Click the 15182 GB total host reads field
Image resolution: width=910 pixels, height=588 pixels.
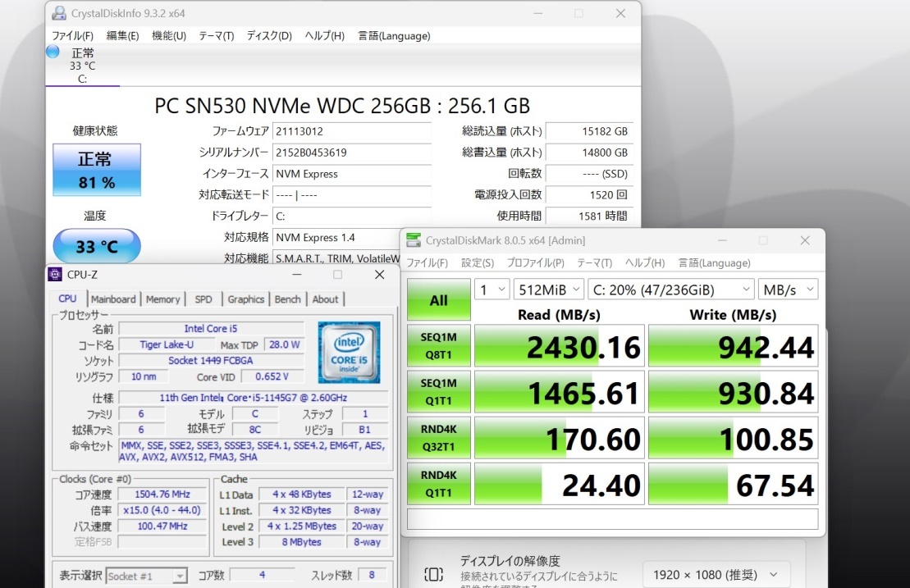(x=589, y=131)
